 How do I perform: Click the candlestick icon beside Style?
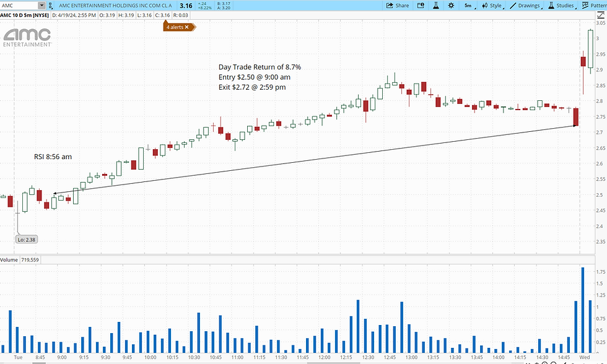pos(484,6)
